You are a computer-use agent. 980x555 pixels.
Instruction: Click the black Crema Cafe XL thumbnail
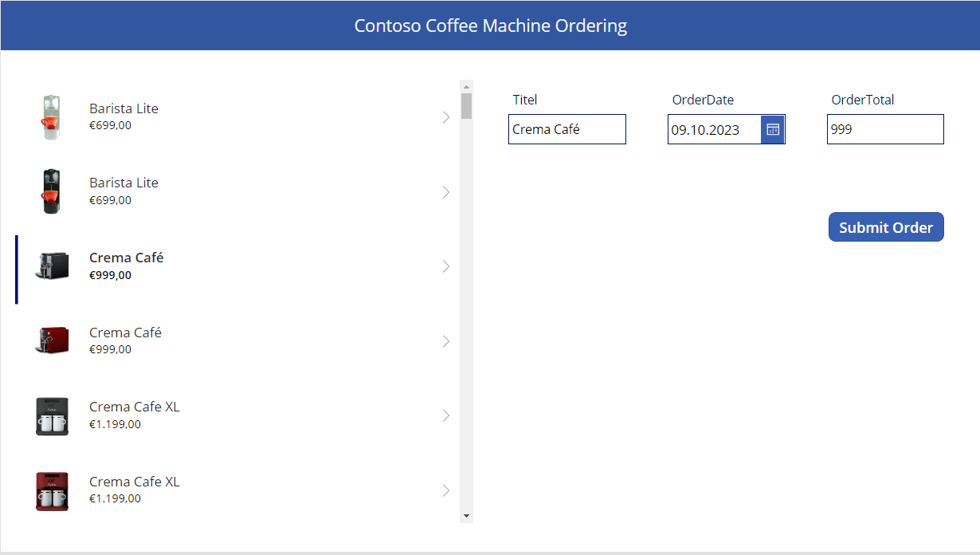(52, 415)
